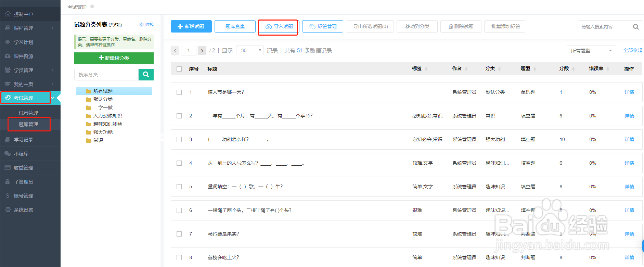Click the card icon beside 收益管理

point(8,168)
